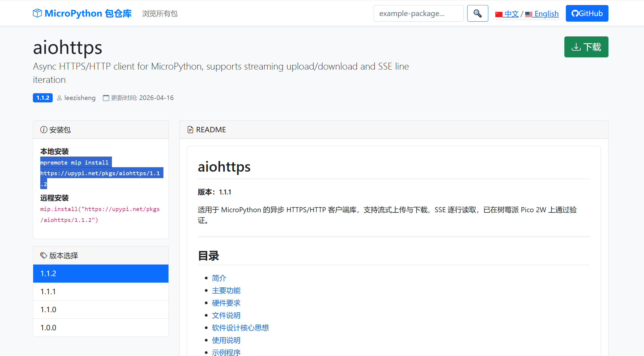Click the 1.1.2 version badge
The width and height of the screenshot is (644, 356).
pyautogui.click(x=43, y=98)
